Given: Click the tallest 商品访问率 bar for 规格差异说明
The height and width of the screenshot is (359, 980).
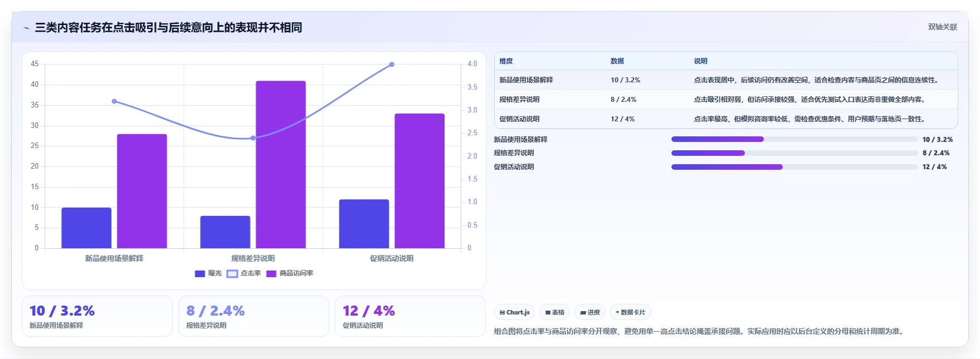Looking at the screenshot, I should pos(281,165).
